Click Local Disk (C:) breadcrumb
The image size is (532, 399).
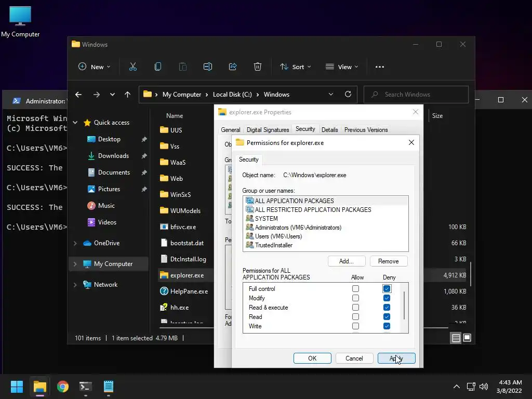[x=232, y=95]
